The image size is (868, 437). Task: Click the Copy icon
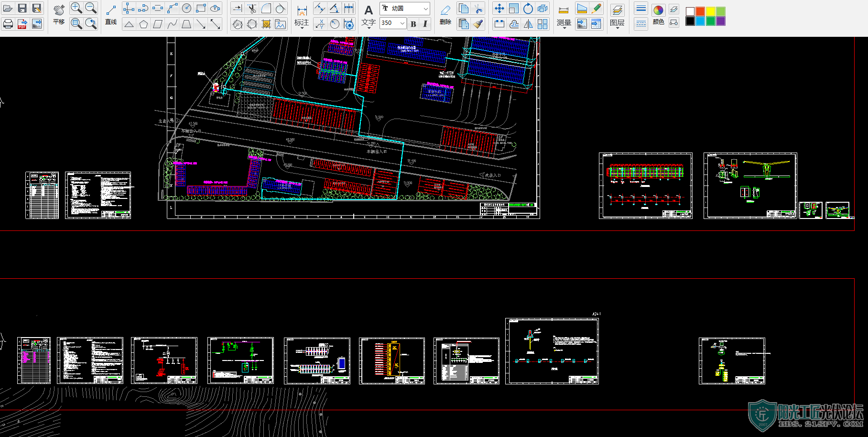463,8
